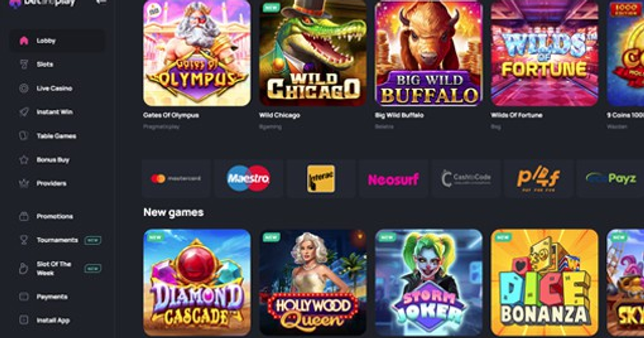
Task: Click the Lobby house icon
Action: pyautogui.click(x=24, y=41)
